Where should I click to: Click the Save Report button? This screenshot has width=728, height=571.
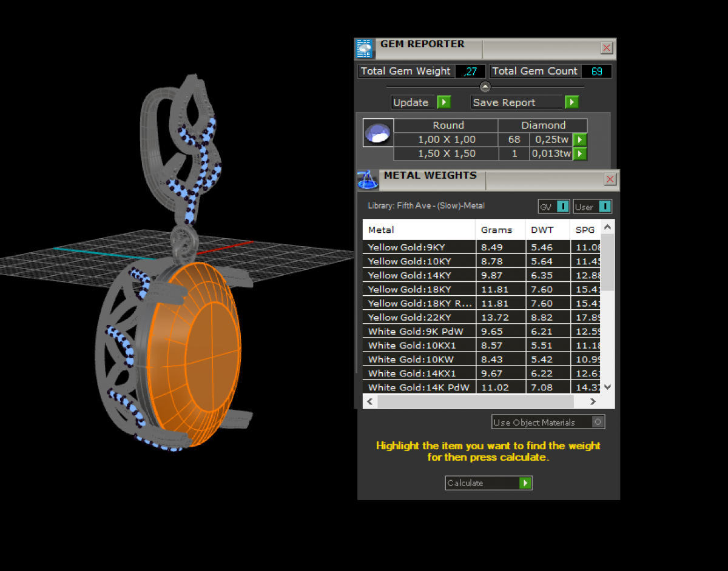pyautogui.click(x=525, y=102)
